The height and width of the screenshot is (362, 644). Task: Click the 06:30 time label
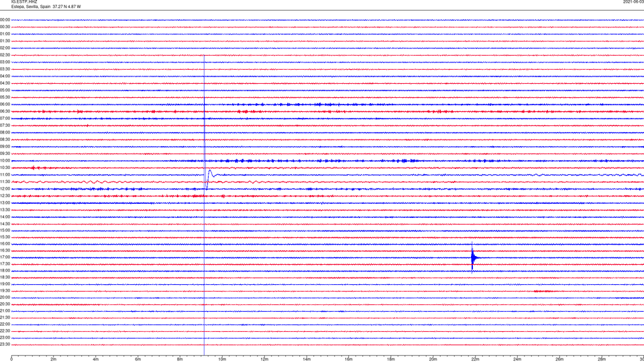5,111
